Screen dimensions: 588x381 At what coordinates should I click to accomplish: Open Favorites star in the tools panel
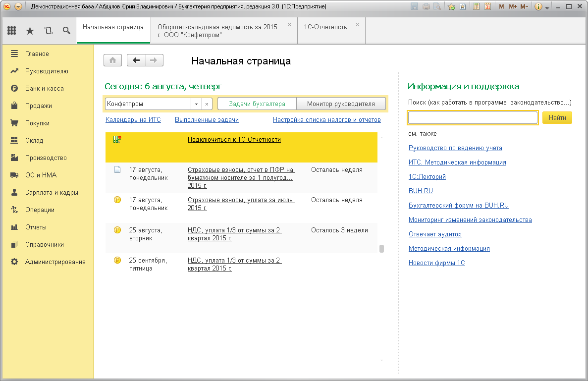30,31
